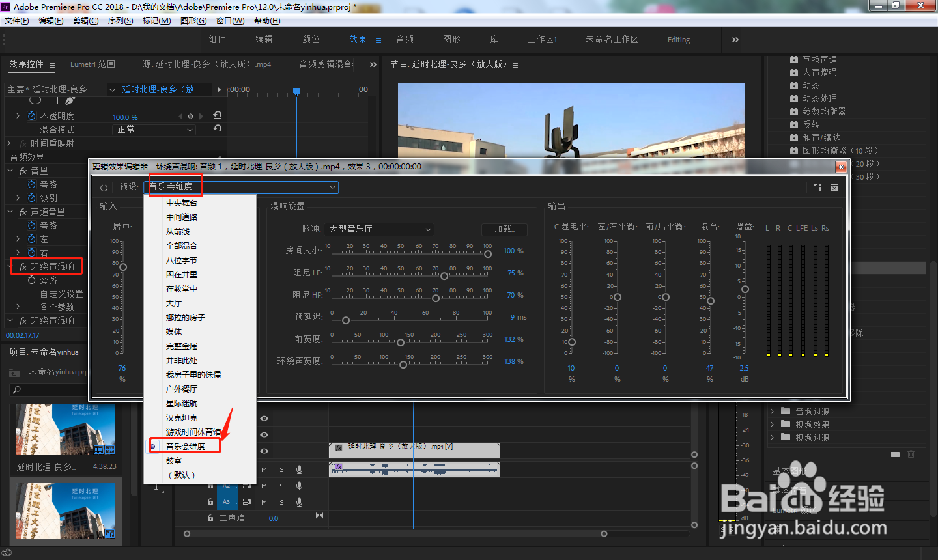Click the lock icon on 主声道 track

tap(210, 518)
